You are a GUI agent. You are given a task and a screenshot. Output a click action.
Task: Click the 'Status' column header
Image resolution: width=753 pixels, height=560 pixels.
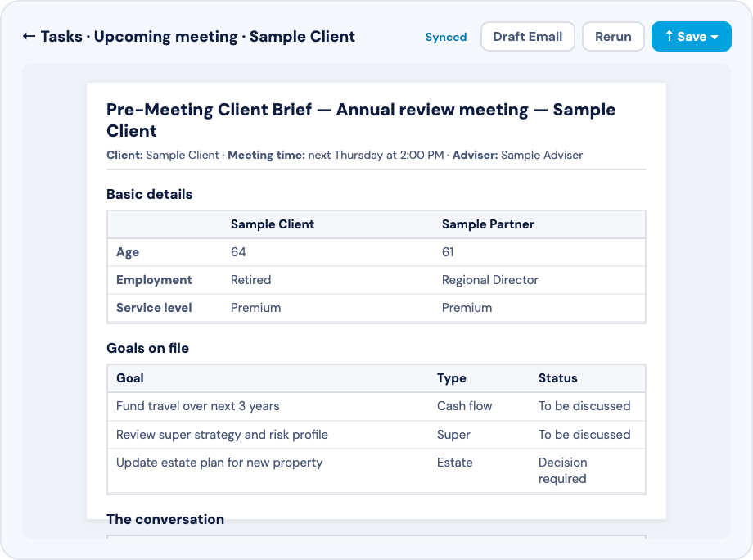pyautogui.click(x=557, y=378)
